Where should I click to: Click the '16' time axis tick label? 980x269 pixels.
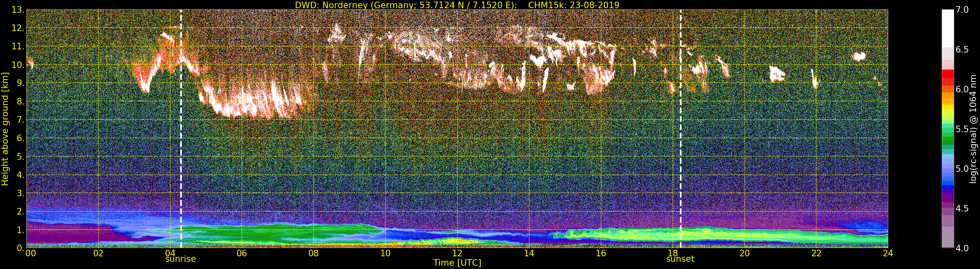coord(601,253)
